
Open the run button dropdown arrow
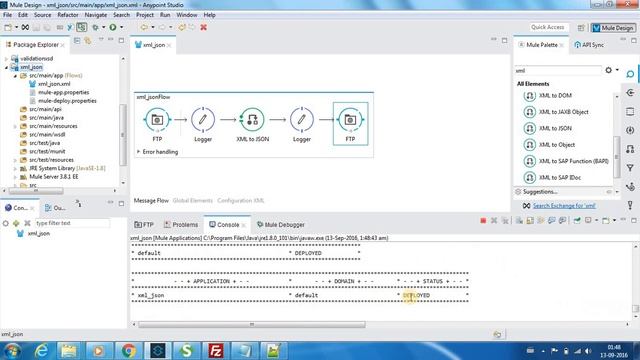tap(121, 27)
